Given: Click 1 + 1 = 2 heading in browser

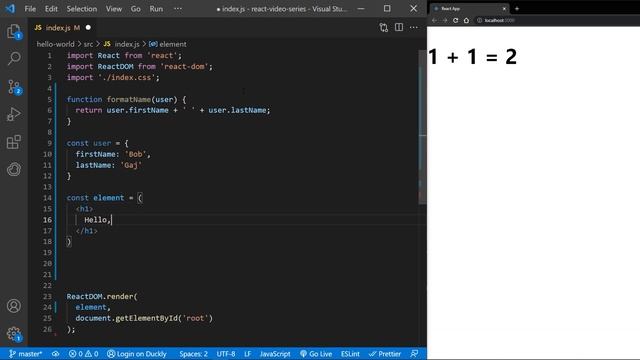Looking at the screenshot, I should 472,57.
